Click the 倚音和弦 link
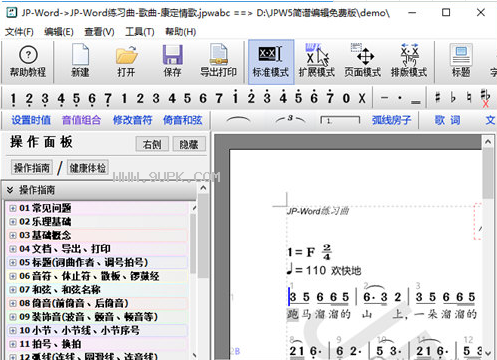497x360 pixels. click(183, 120)
